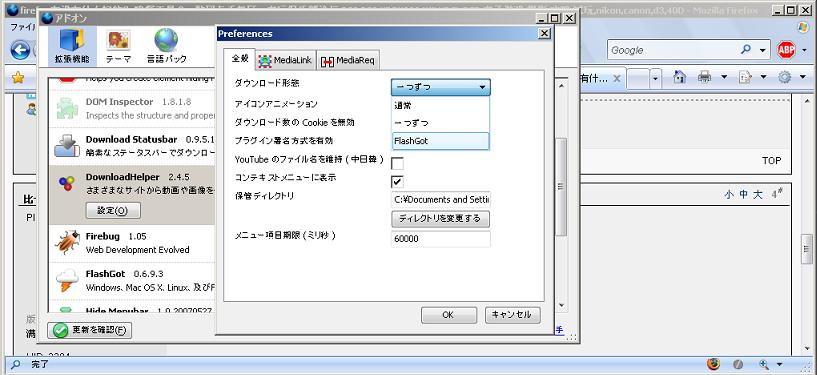Switch to the MediaReq tab

[x=348, y=60]
